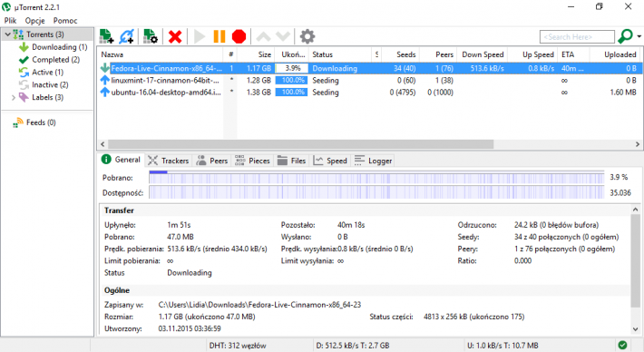The image size is (644, 352).
Task: Click the ubuntu blue seeding arrow icon
Action: tap(104, 92)
